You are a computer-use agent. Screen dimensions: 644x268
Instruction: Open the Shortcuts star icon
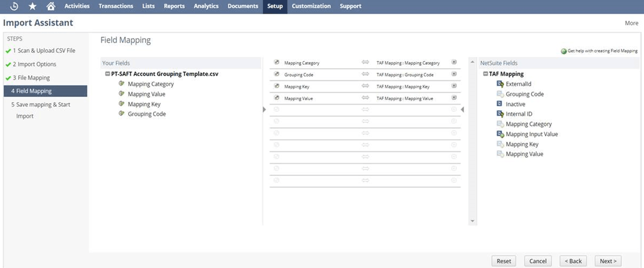click(33, 6)
